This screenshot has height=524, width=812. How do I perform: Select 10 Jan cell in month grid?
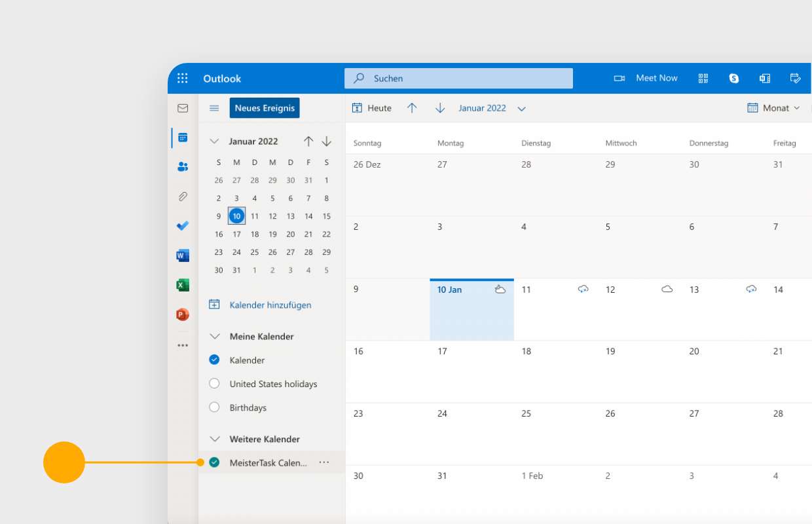(x=471, y=309)
